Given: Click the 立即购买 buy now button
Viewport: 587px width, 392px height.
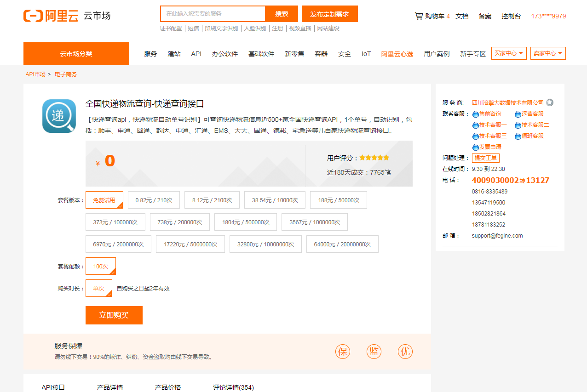Looking at the screenshot, I should coord(114,315).
